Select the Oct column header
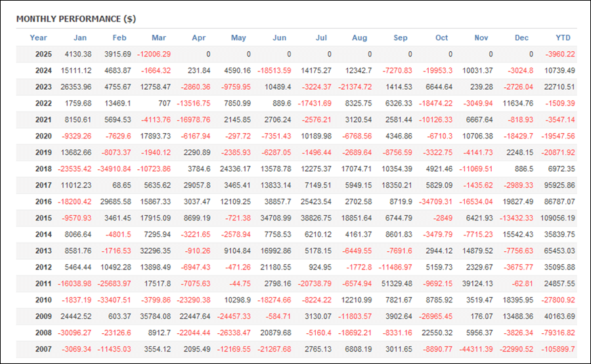591x364 pixels. [441, 37]
